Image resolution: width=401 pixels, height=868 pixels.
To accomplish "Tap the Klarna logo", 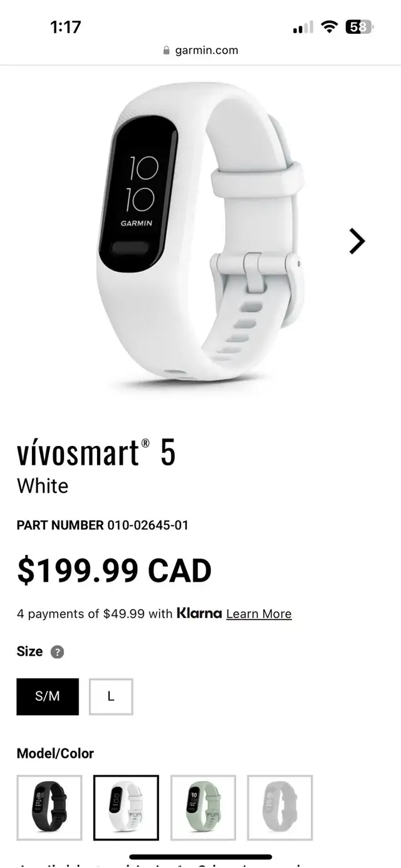I will point(199,613).
